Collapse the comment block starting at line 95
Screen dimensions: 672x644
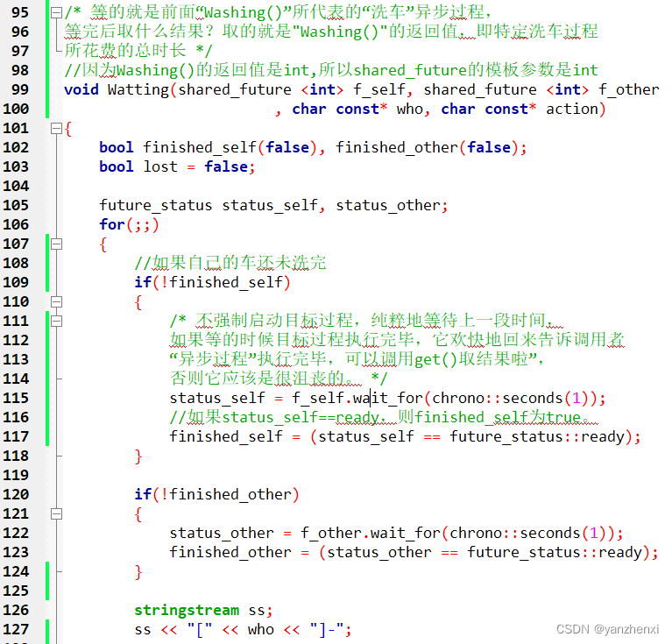[56, 13]
